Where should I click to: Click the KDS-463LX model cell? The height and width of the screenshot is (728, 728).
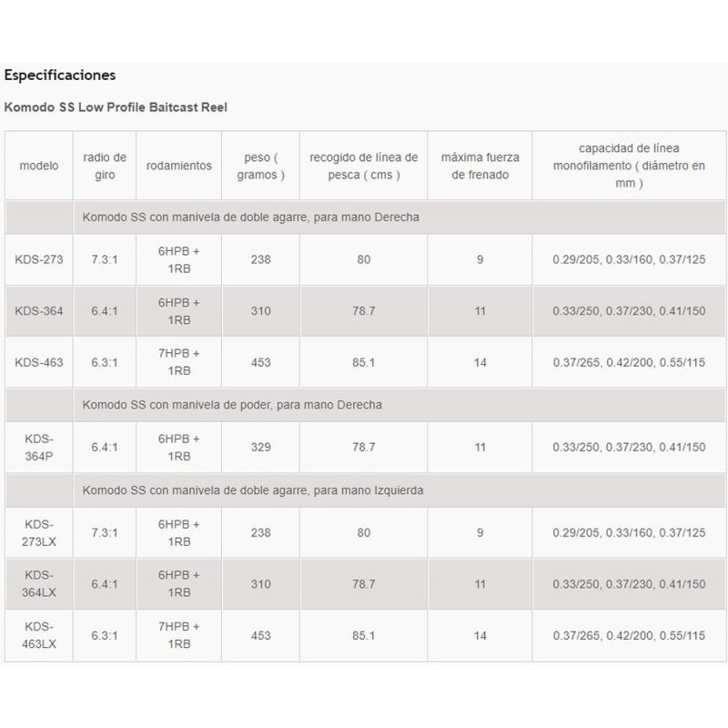coord(39,635)
